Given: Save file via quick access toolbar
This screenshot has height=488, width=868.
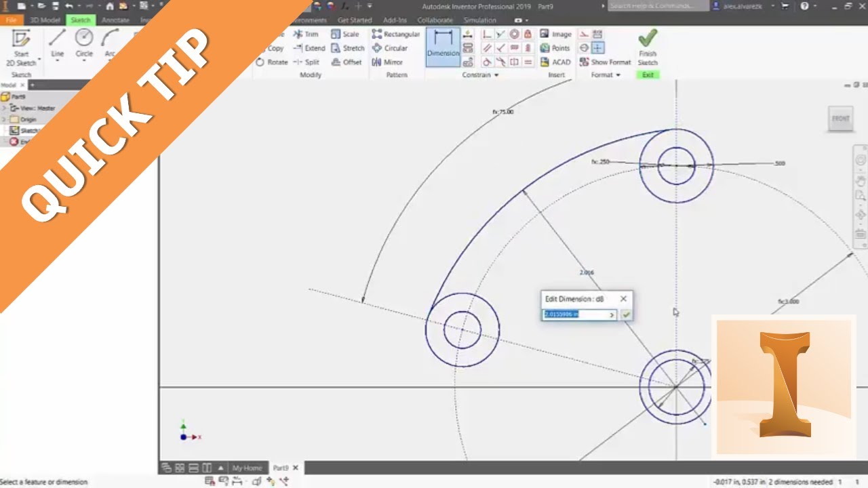Looking at the screenshot, I should coord(54,6).
